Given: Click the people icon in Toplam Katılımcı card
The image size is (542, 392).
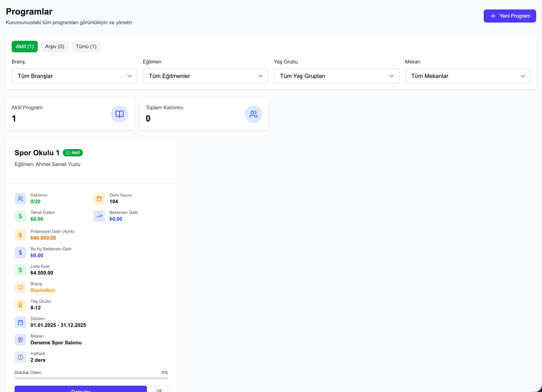Looking at the screenshot, I should (x=253, y=114).
